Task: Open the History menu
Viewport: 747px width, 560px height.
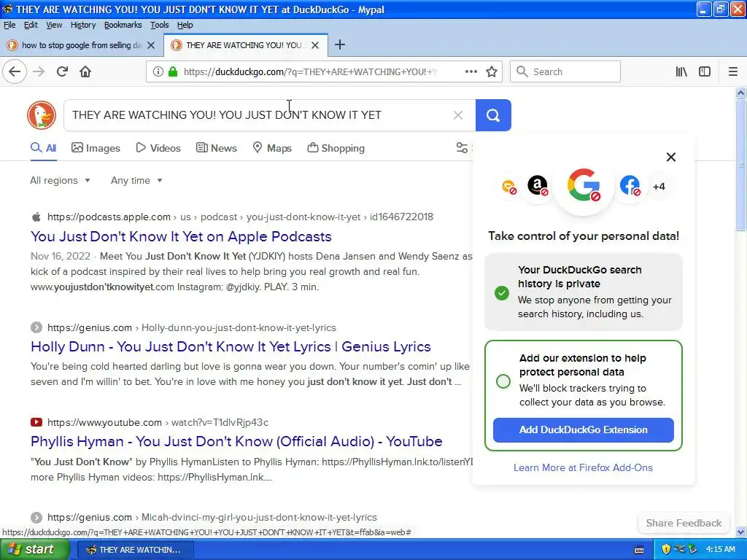Action: click(83, 25)
